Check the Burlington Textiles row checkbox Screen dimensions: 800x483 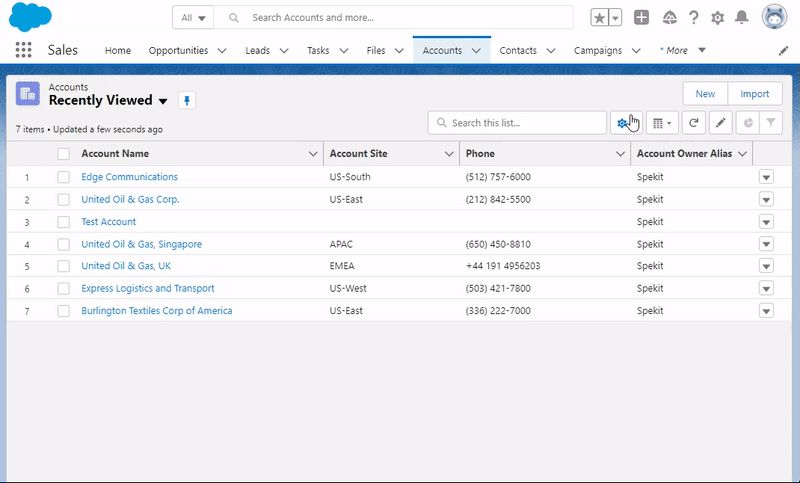click(x=63, y=311)
